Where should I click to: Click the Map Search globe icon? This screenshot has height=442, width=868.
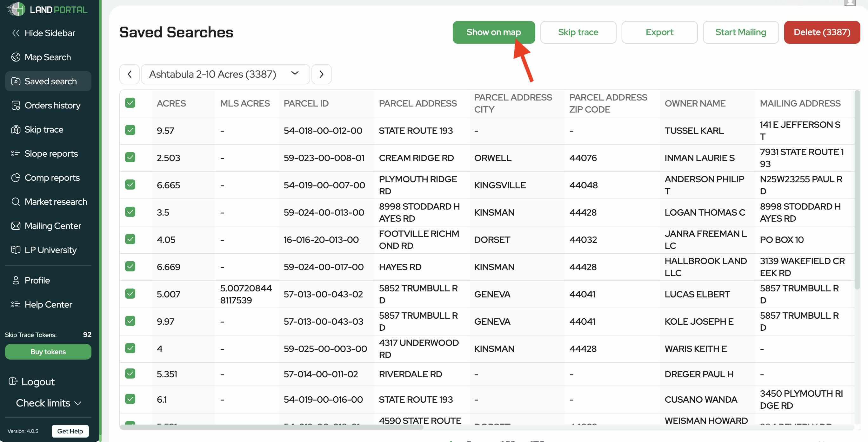[16, 57]
